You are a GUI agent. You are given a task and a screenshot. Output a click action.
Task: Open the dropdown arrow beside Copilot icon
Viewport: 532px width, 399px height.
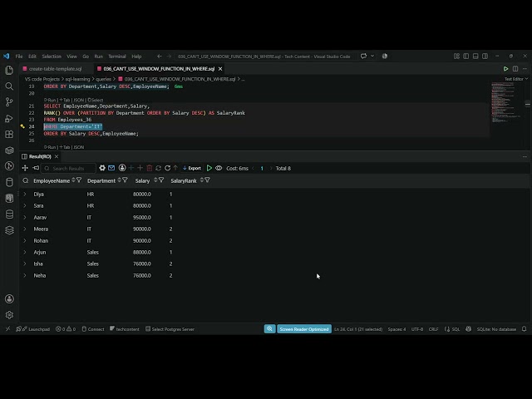click(x=372, y=56)
